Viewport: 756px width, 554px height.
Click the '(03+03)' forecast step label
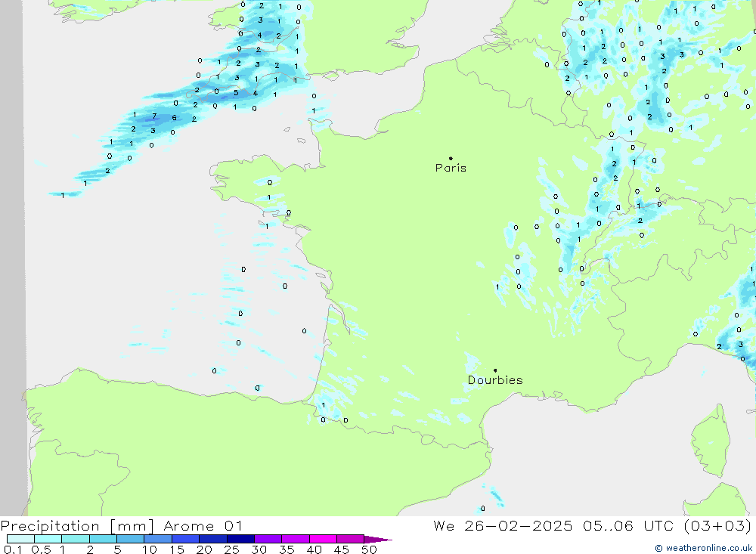pos(717,526)
